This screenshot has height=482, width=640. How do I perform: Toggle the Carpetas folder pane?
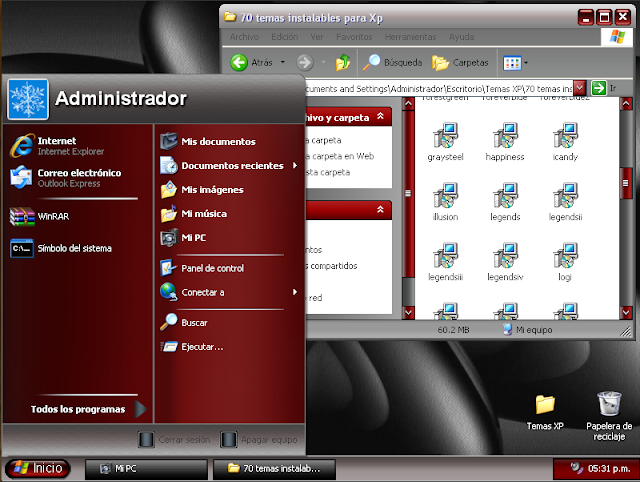pyautogui.click(x=460, y=62)
